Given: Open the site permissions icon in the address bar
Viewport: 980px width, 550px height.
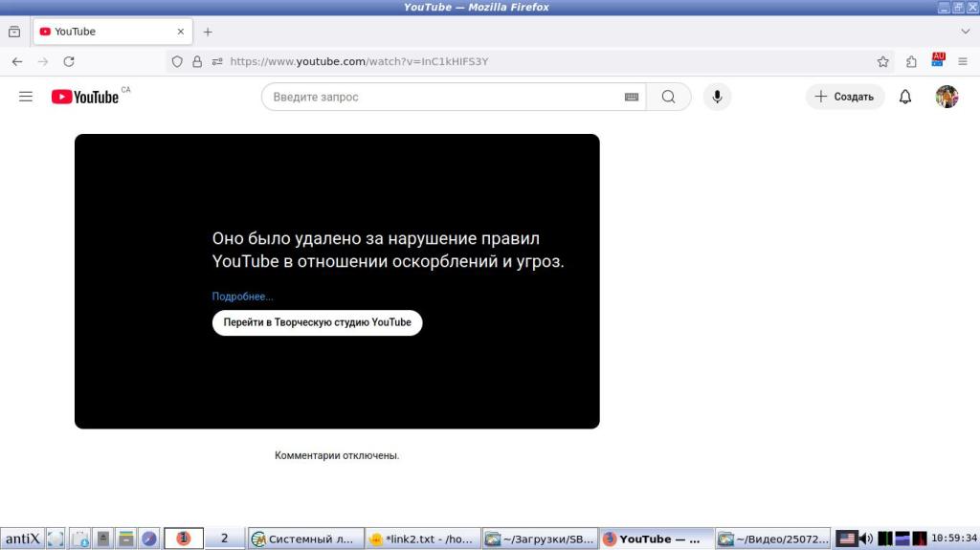Looking at the screenshot, I should pyautogui.click(x=217, y=61).
